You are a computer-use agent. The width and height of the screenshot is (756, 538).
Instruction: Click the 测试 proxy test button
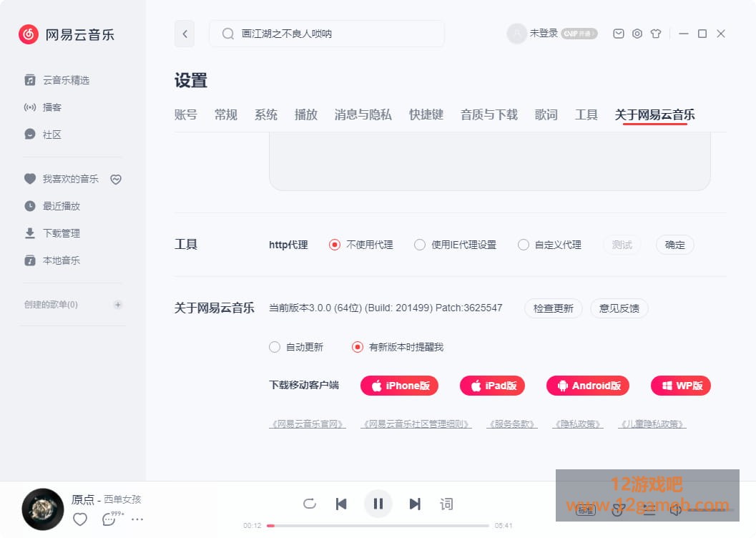pyautogui.click(x=622, y=245)
